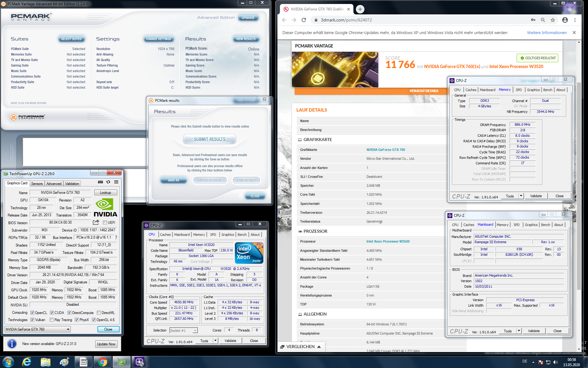Viewport: 588px width, 368px height.
Task: Open the GPU-Z hamburger menu
Action: pos(116,182)
